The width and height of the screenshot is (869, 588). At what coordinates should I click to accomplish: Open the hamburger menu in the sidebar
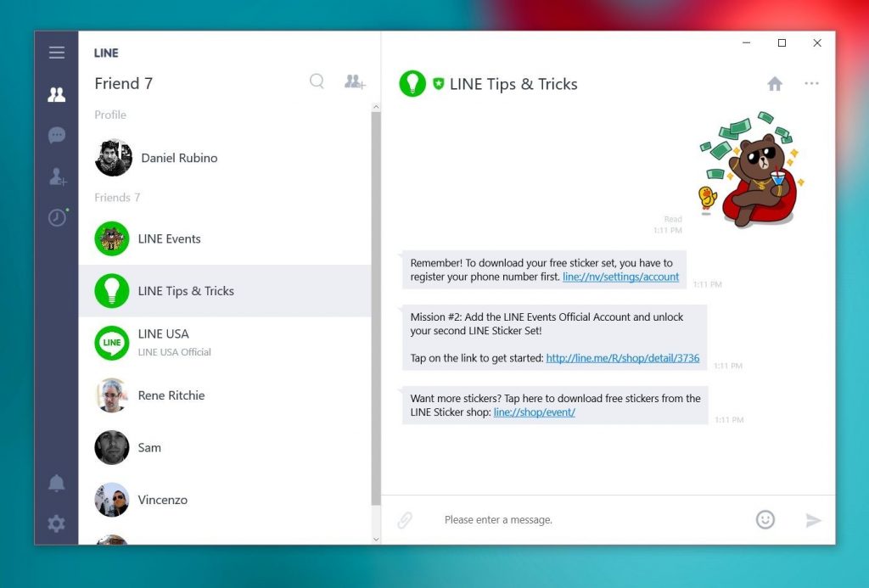(x=57, y=53)
